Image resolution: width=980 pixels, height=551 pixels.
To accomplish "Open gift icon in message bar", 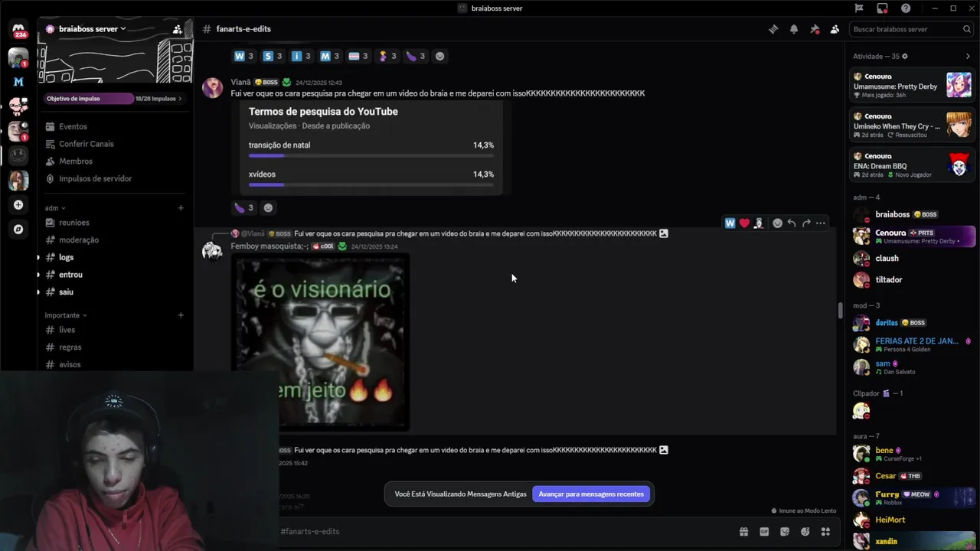I will click(743, 532).
